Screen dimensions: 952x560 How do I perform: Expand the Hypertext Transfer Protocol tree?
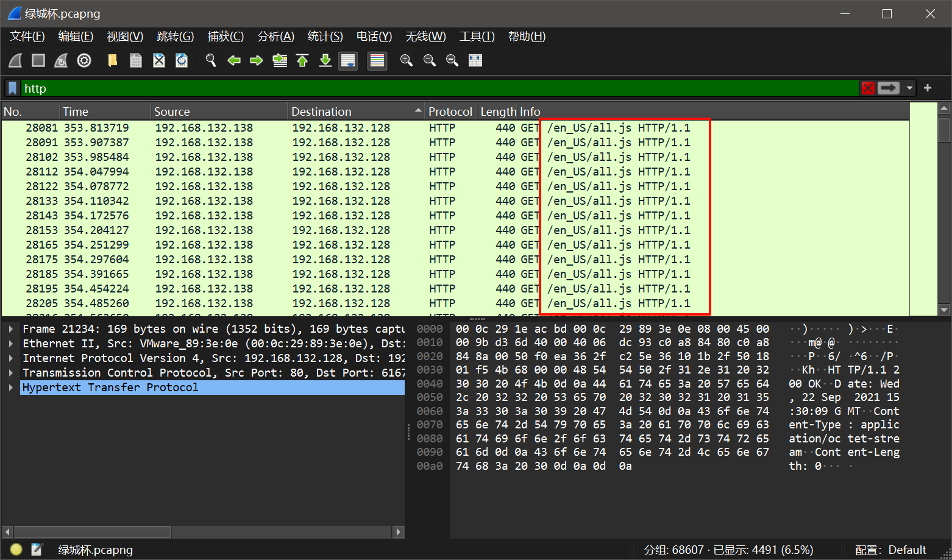pos(11,388)
